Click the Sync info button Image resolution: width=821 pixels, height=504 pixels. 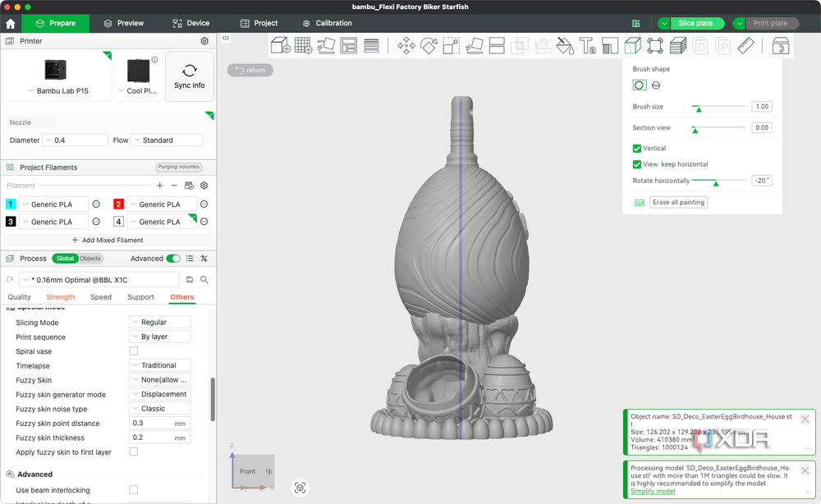190,76
